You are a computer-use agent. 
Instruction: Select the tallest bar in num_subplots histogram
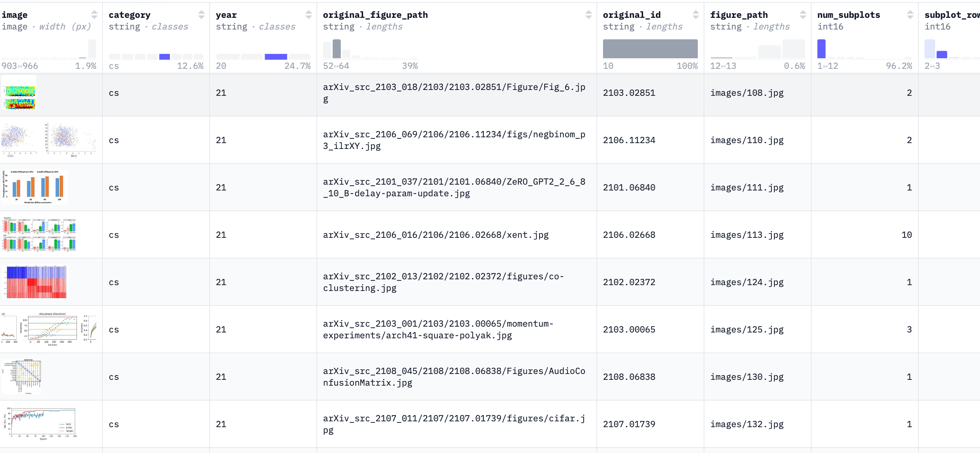pos(822,49)
